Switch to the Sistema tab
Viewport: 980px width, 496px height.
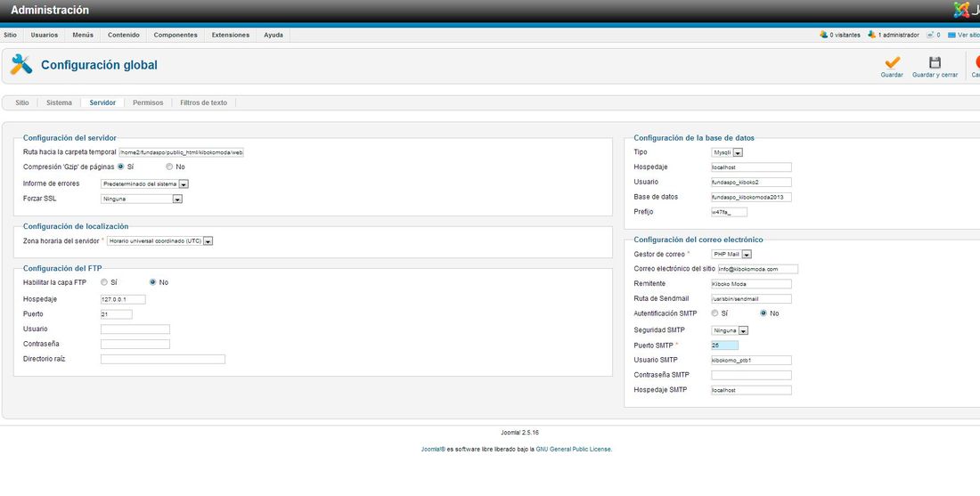[60, 102]
